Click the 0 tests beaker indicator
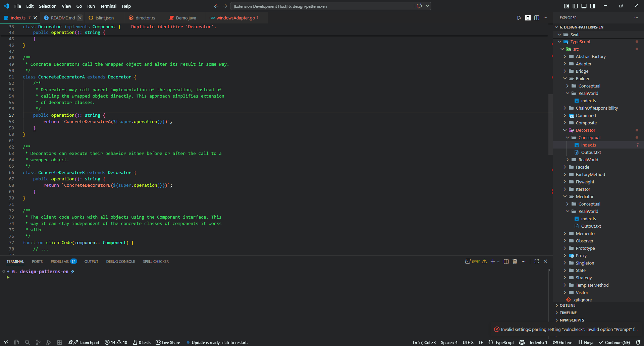Viewport: 644px width, 346px height. pos(142,342)
